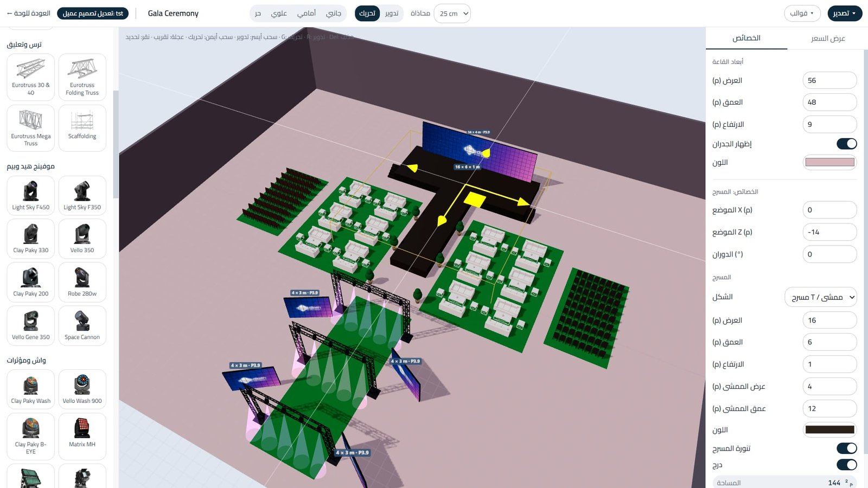Choose the Vello Wash 900 fixture

(x=82, y=389)
